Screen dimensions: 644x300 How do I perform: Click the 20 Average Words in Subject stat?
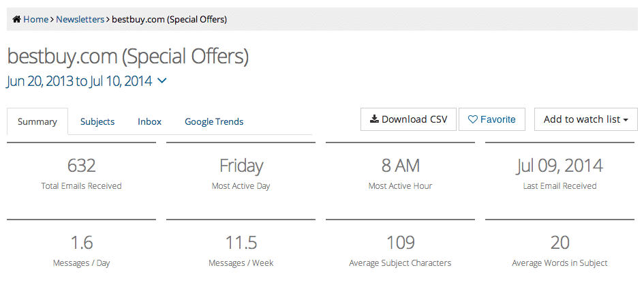560,243
